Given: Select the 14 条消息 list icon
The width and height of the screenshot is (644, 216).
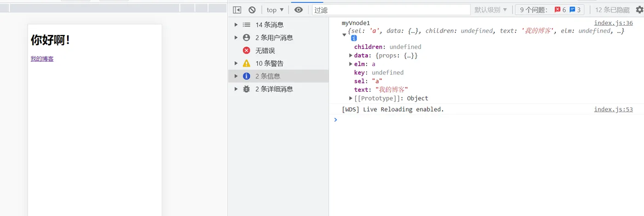Looking at the screenshot, I should (247, 25).
